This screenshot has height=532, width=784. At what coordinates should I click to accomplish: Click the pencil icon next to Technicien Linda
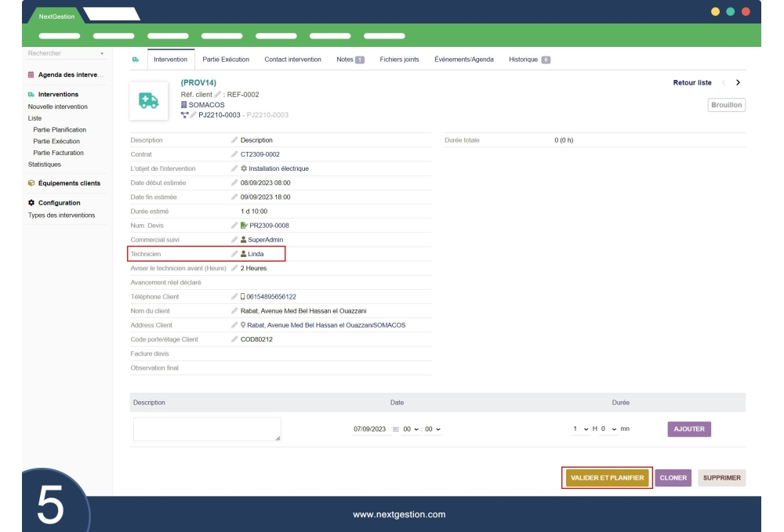[234, 254]
